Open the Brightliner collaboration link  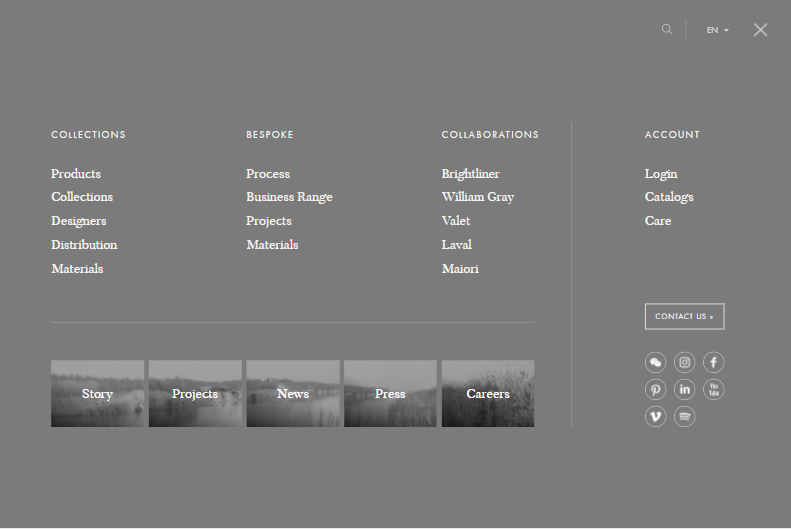(x=471, y=174)
